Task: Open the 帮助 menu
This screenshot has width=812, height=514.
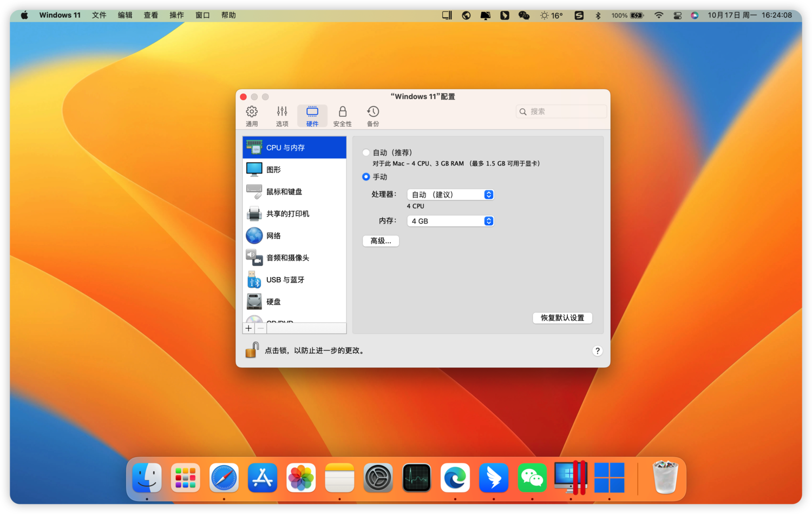Action: [x=228, y=15]
